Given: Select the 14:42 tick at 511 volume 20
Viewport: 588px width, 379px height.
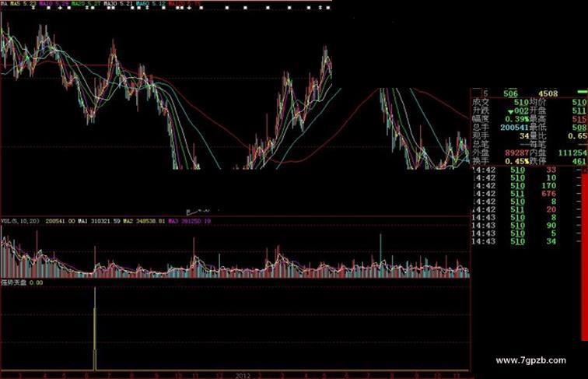Looking at the screenshot, I should (x=514, y=209).
